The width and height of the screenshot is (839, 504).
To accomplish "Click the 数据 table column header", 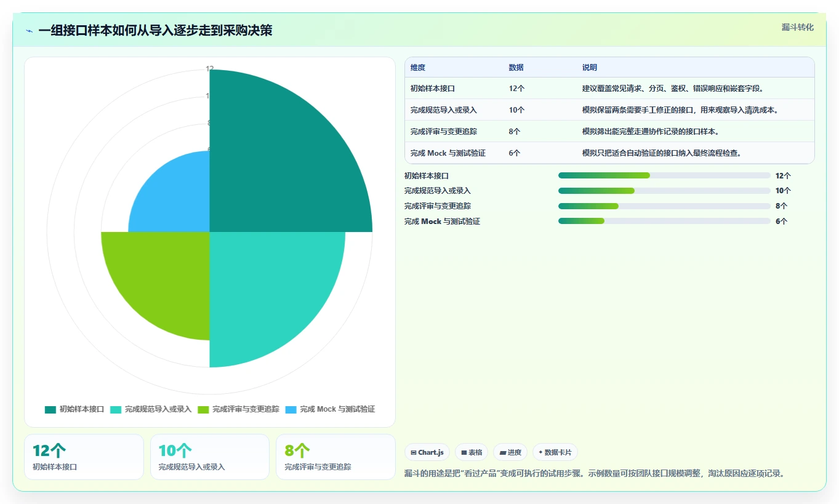I will [x=516, y=68].
